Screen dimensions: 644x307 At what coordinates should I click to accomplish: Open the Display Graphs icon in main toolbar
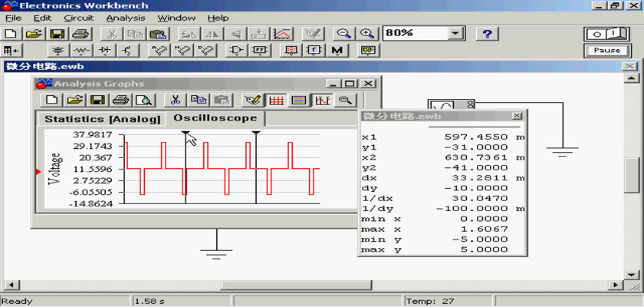pos(282,34)
